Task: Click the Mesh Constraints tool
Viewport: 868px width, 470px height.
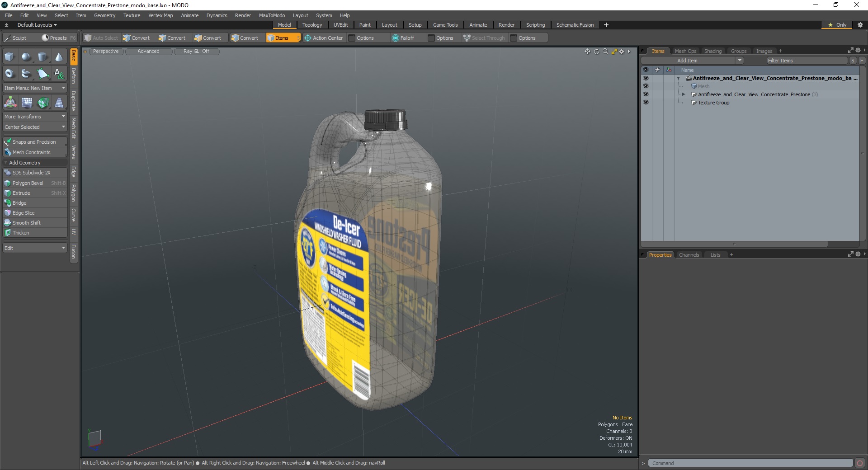Action: point(35,152)
